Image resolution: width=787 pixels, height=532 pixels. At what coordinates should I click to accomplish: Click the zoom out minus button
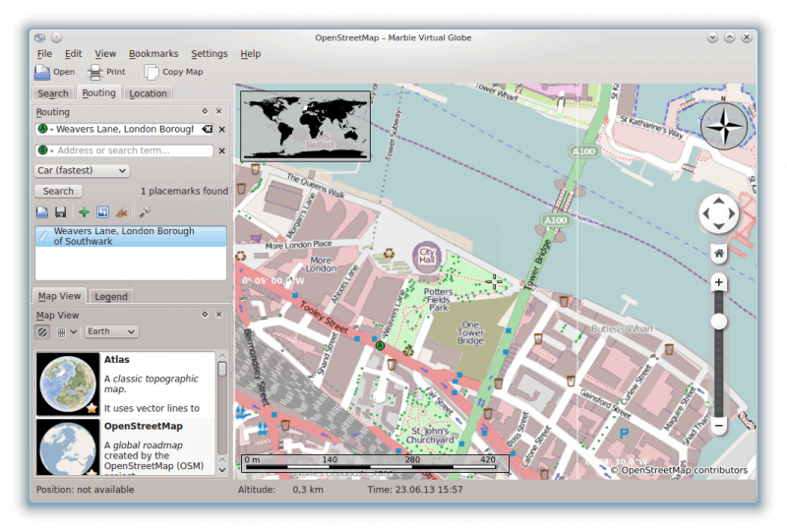719,426
